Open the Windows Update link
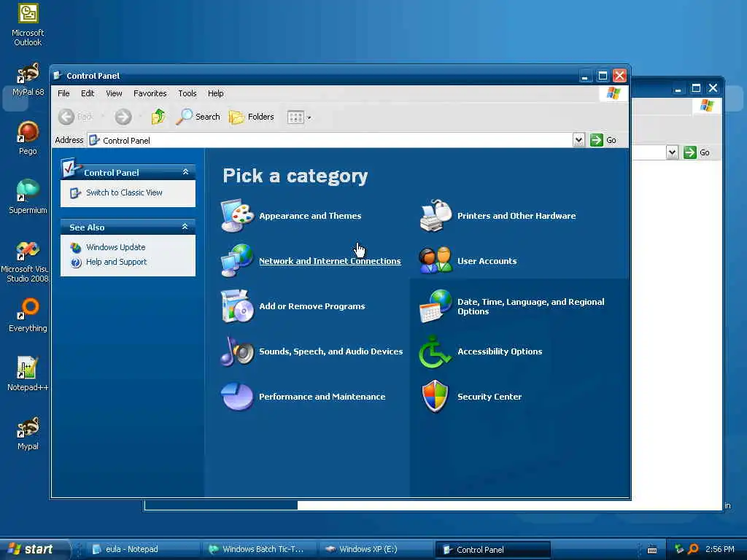 (x=115, y=247)
